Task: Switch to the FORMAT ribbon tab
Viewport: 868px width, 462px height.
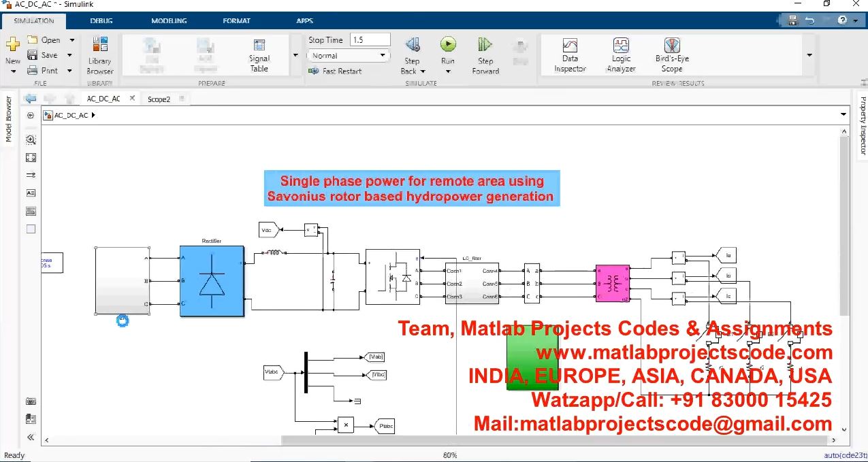Action: pyautogui.click(x=236, y=21)
